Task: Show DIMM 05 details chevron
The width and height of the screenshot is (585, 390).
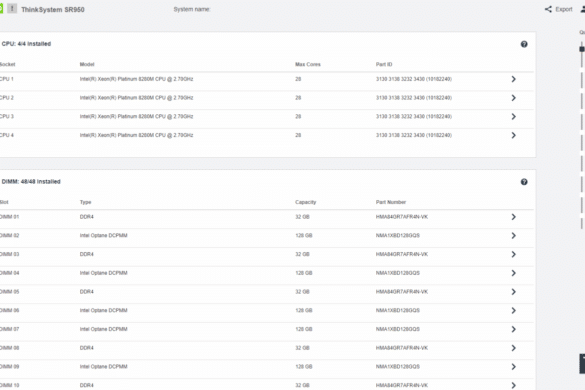Action: (513, 292)
